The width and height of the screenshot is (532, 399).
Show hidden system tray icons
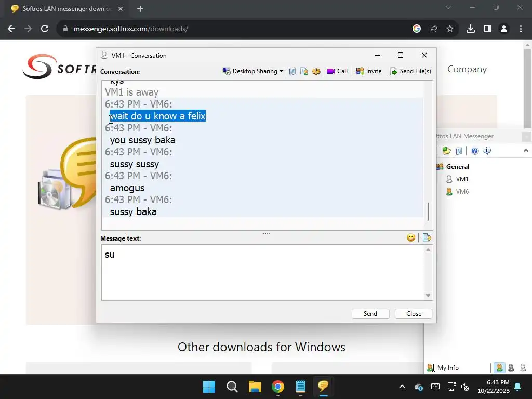pyautogui.click(x=402, y=387)
